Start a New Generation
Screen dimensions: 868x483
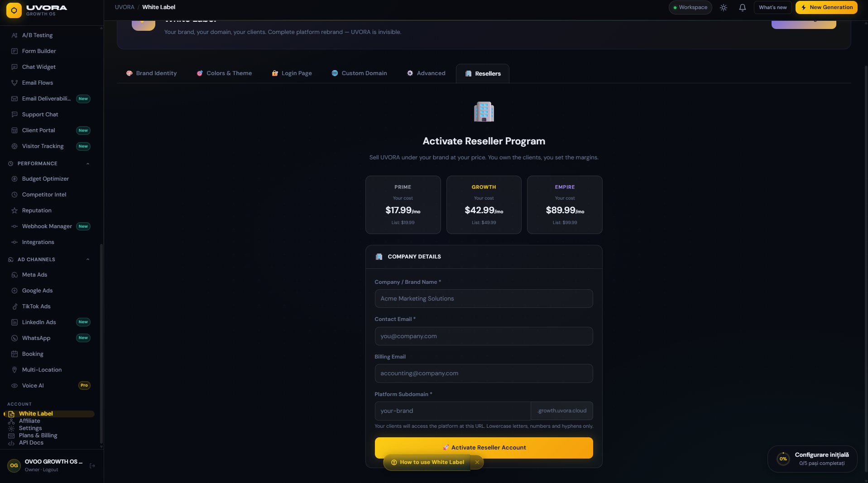coord(826,8)
